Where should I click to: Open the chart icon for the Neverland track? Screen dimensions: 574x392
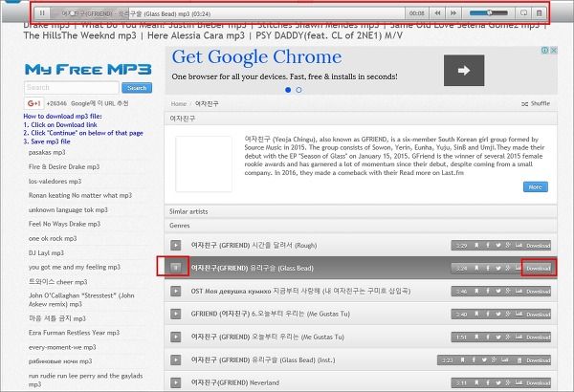pos(519,382)
